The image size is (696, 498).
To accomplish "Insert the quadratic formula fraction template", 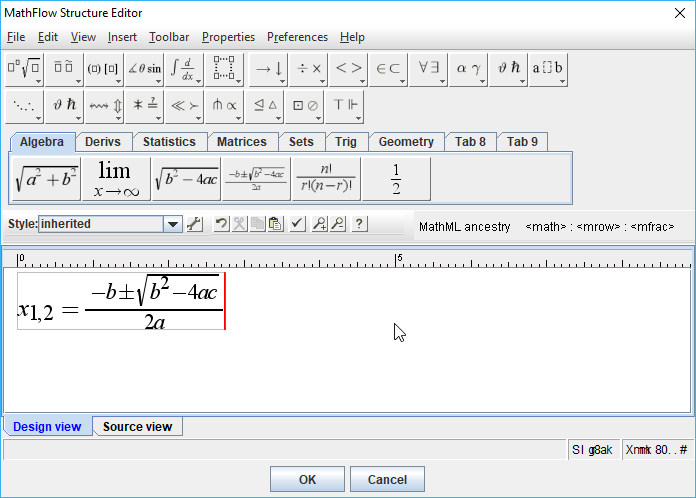I will tap(256, 179).
